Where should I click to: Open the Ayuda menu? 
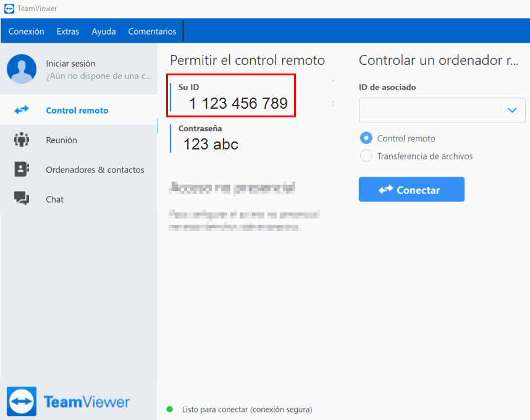(104, 31)
